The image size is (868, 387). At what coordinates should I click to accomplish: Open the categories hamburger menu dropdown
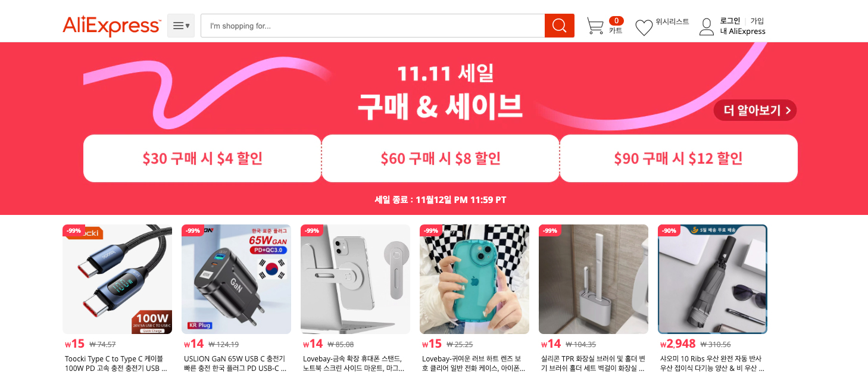pyautogui.click(x=181, y=26)
